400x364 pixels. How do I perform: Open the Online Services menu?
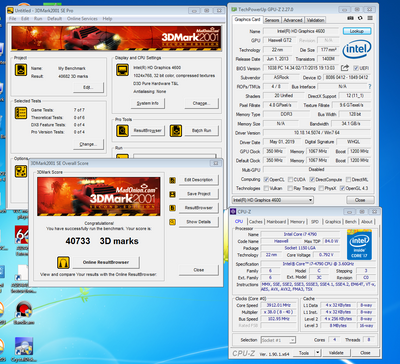[x=82, y=19]
